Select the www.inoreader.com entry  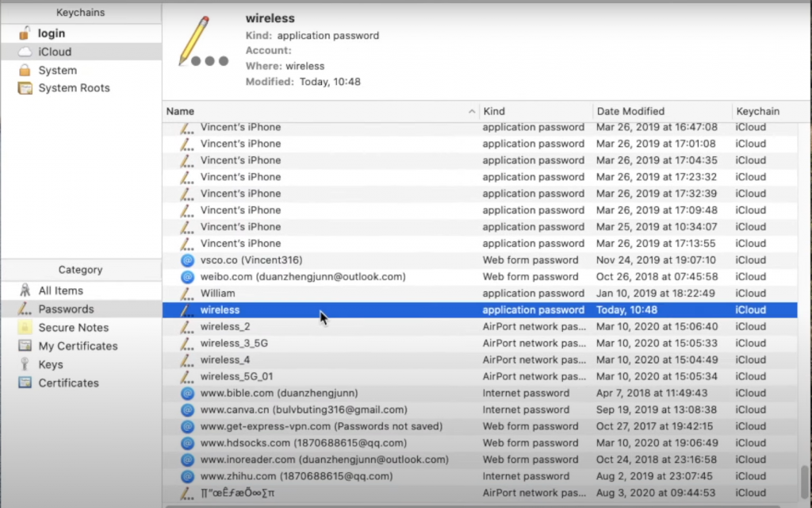click(480, 460)
